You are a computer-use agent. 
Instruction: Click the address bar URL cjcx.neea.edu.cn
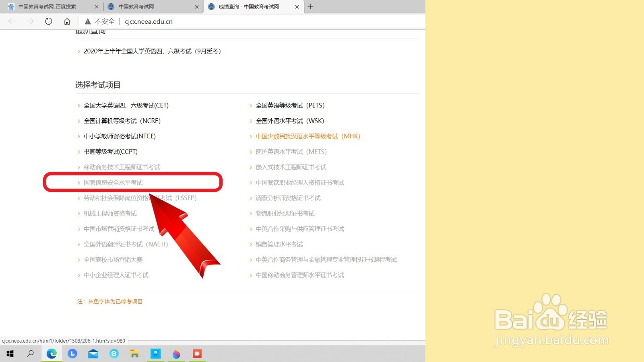[149, 21]
